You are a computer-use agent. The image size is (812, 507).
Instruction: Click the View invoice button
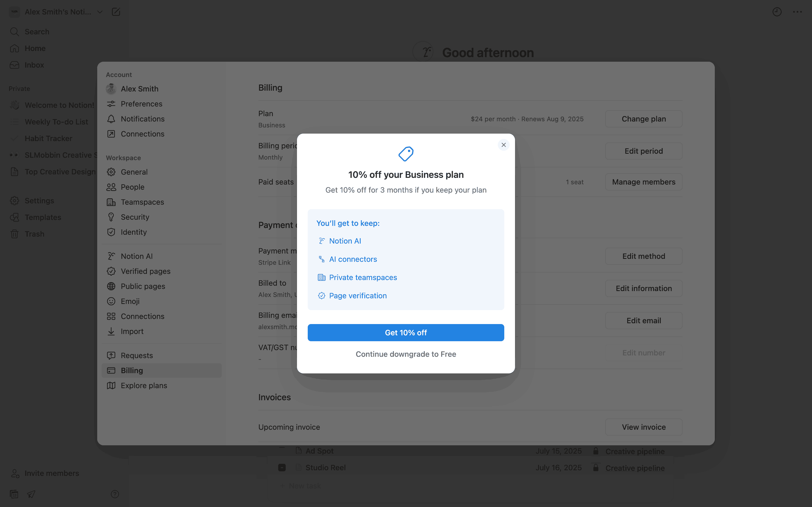coord(643,427)
